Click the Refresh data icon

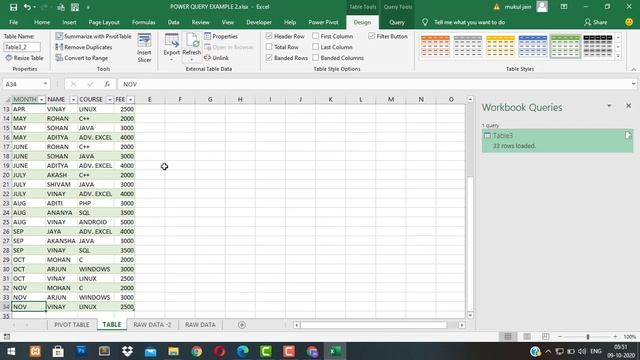(191, 47)
